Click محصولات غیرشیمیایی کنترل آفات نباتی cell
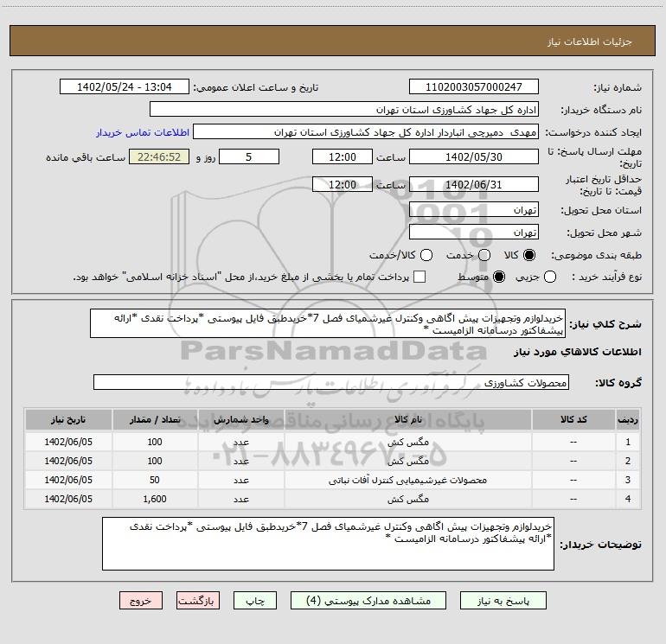666x644 pixels. point(407,480)
